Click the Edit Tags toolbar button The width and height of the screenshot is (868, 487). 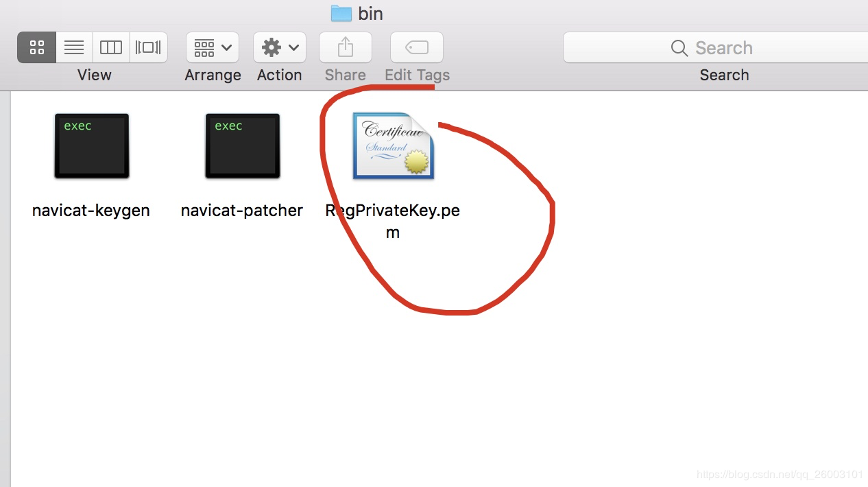tap(417, 47)
